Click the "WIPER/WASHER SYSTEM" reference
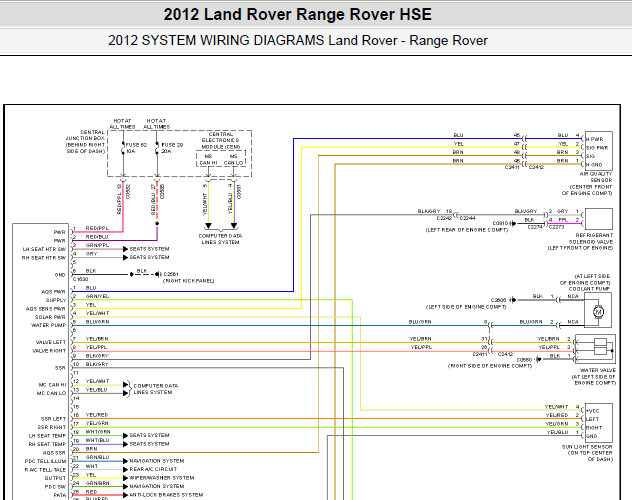This screenshot has height=500, width=632. [162, 478]
